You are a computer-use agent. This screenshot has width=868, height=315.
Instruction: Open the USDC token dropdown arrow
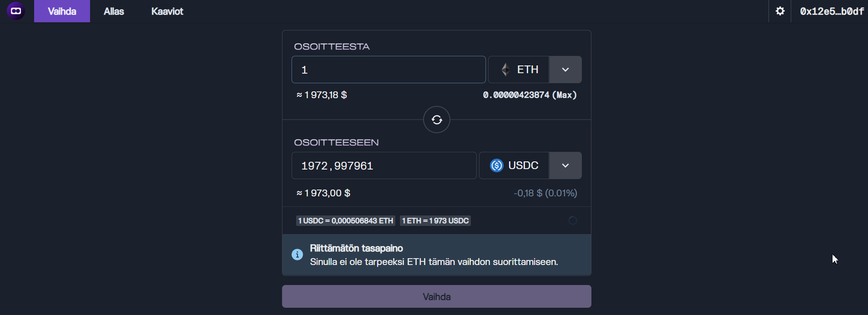pyautogui.click(x=565, y=165)
